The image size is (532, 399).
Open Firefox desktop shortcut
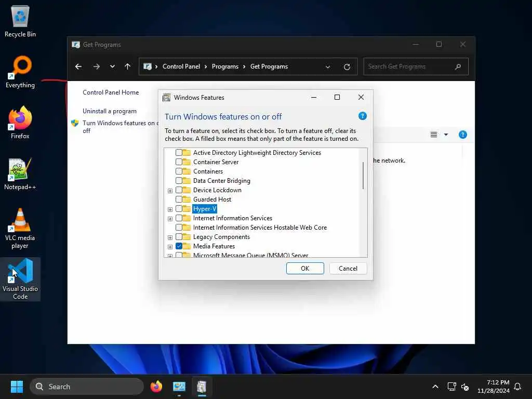[20, 123]
